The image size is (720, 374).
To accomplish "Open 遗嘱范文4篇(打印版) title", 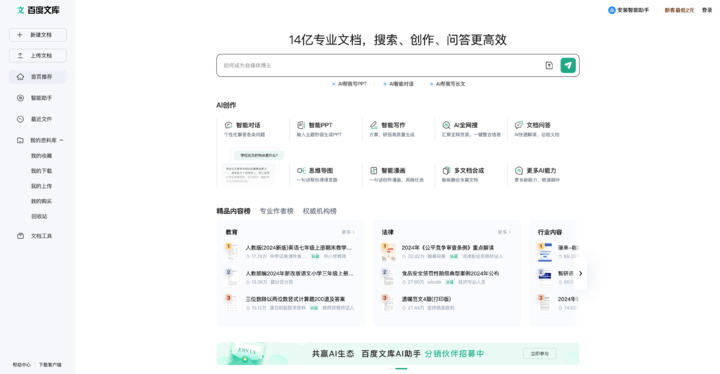I will [x=427, y=299].
